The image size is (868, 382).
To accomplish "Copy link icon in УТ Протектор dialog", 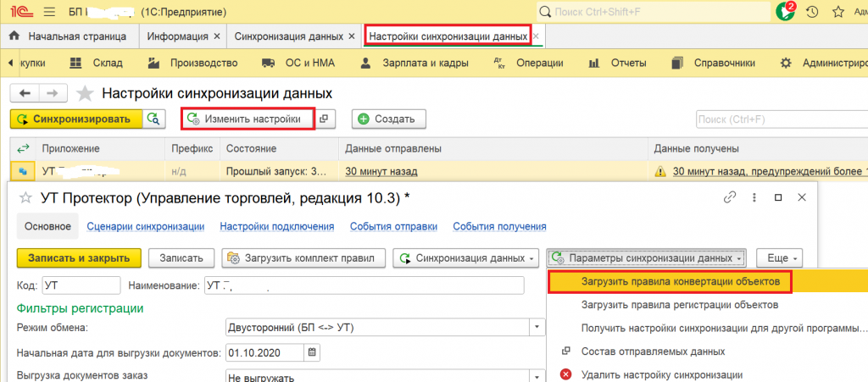I will coord(731,197).
